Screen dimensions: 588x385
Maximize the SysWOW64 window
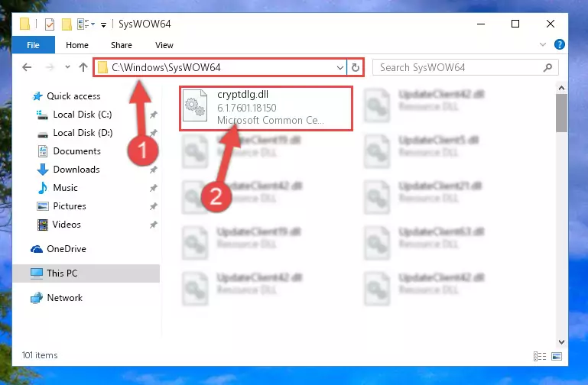click(x=515, y=24)
